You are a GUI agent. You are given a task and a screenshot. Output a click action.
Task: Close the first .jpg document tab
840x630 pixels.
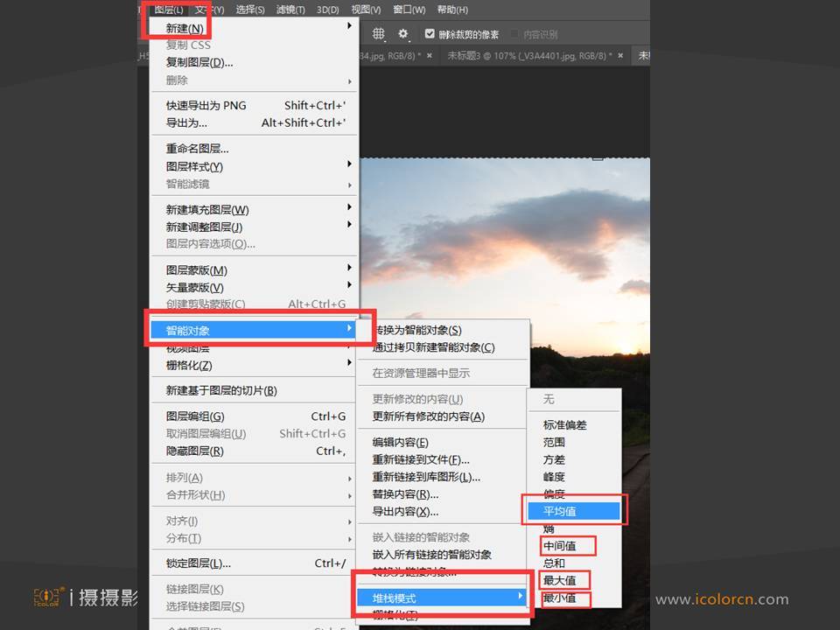[430, 55]
